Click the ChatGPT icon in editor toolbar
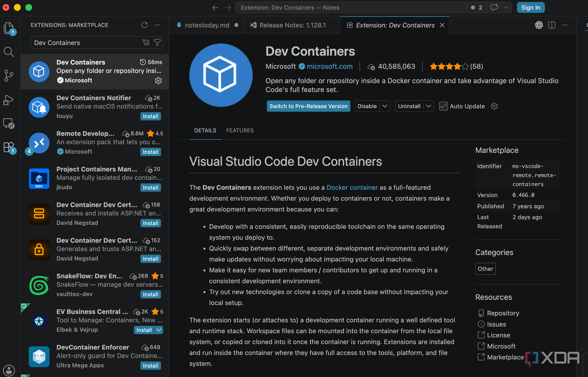This screenshot has width=588, height=377. 539,25
